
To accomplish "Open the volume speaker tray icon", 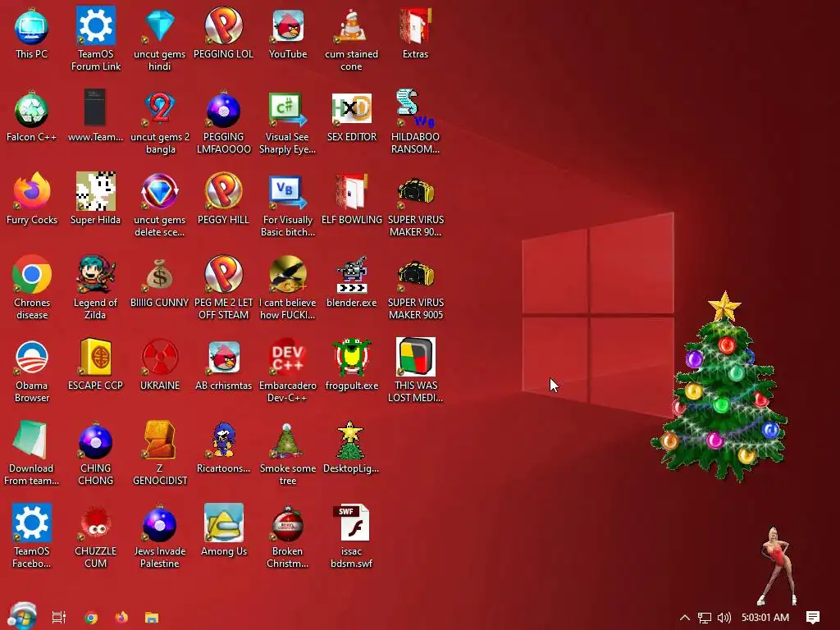I will coord(724,617).
